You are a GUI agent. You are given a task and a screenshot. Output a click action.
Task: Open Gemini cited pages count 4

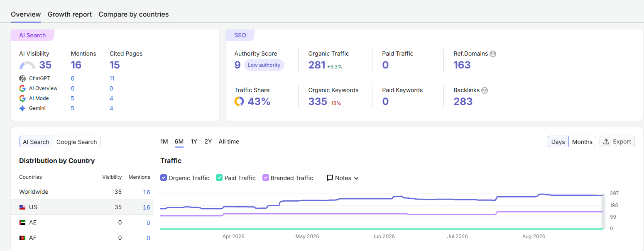point(111,108)
